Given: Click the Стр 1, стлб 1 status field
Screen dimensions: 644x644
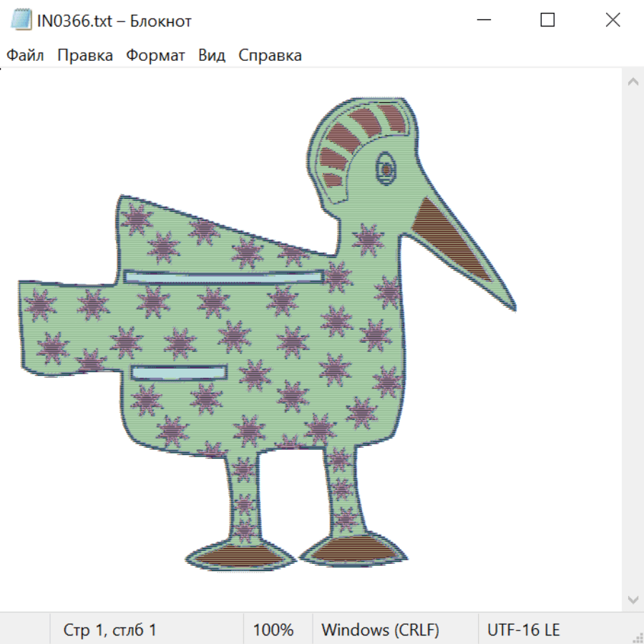Looking at the screenshot, I should (x=109, y=630).
